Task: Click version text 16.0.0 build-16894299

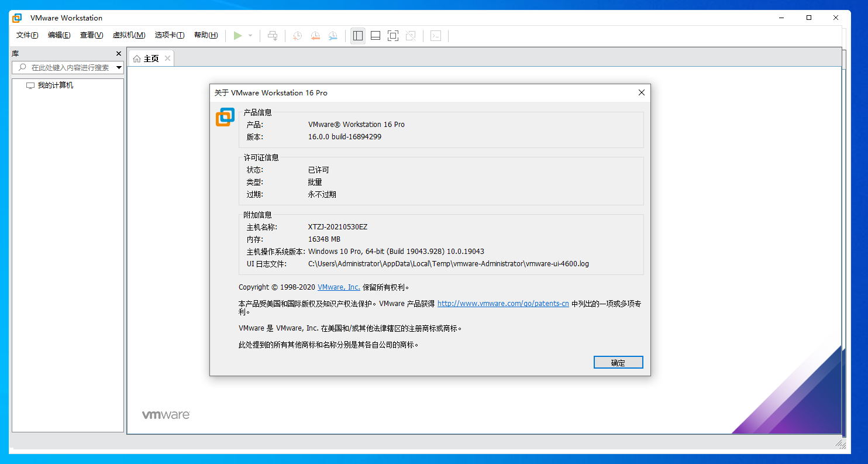Action: (345, 137)
